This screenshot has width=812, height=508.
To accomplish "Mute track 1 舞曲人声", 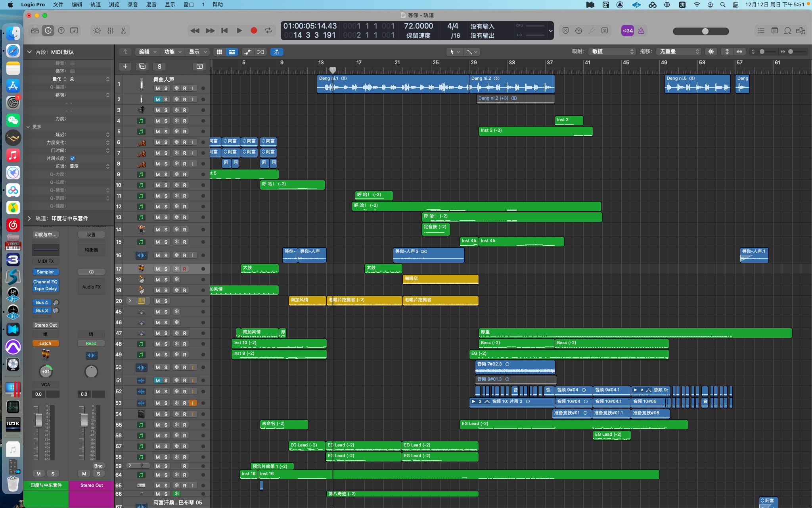I will [157, 89].
